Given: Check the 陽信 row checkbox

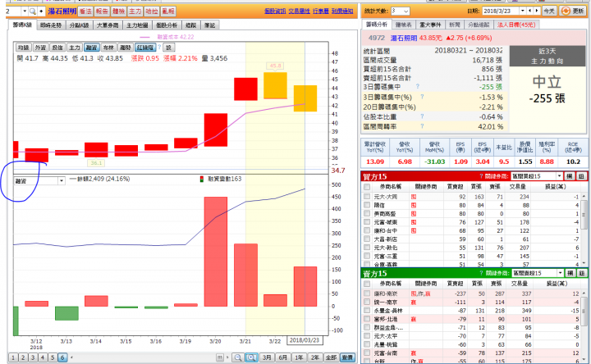Looking at the screenshot, I should coord(367,205).
